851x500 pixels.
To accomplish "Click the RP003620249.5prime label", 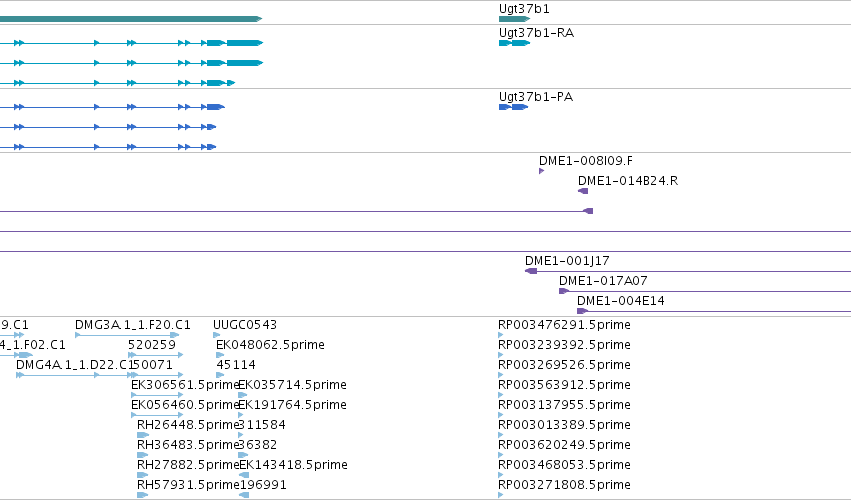I will tap(564, 446).
